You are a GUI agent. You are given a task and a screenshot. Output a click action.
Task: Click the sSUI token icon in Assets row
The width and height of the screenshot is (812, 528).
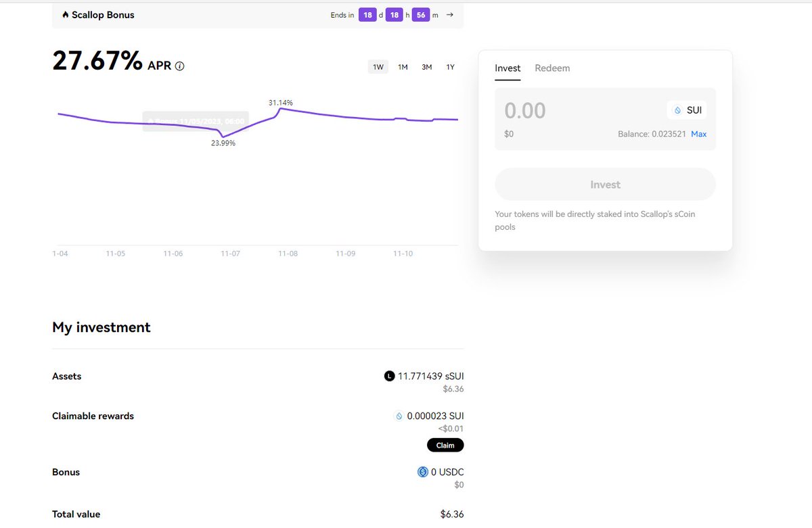coord(389,377)
